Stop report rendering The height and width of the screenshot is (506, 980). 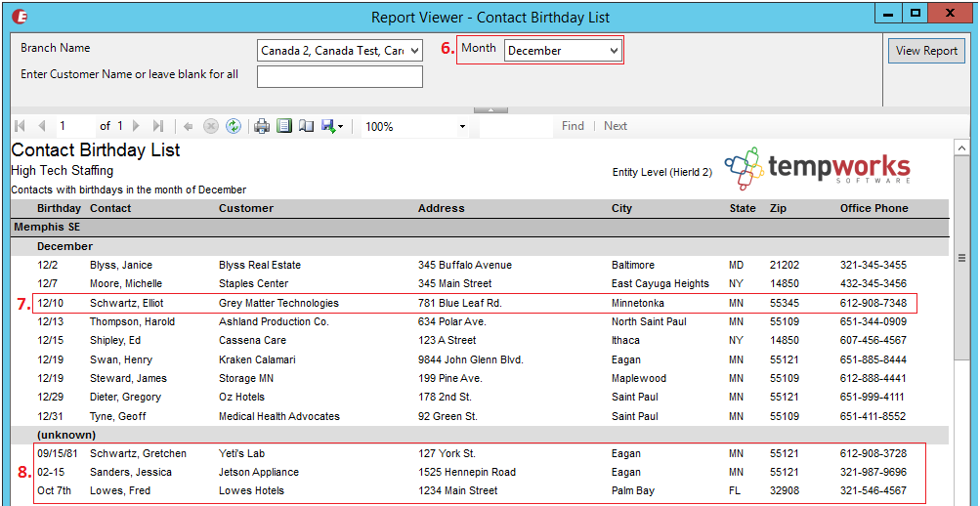coord(211,126)
